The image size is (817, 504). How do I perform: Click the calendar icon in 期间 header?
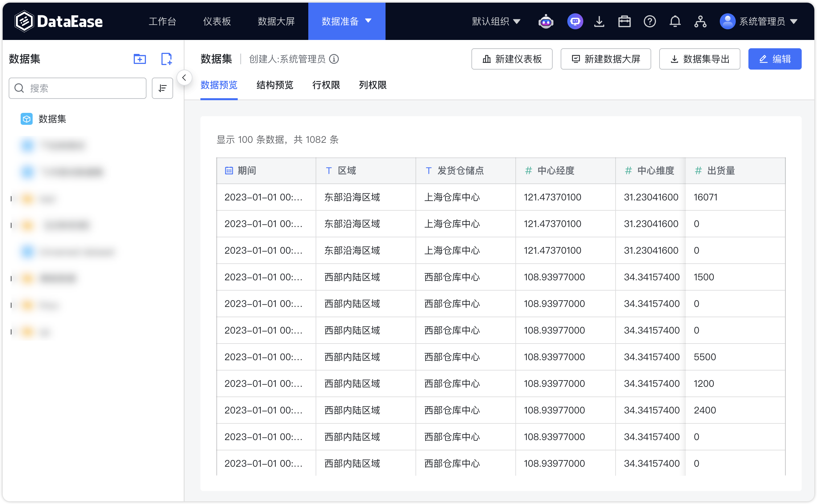(x=229, y=171)
